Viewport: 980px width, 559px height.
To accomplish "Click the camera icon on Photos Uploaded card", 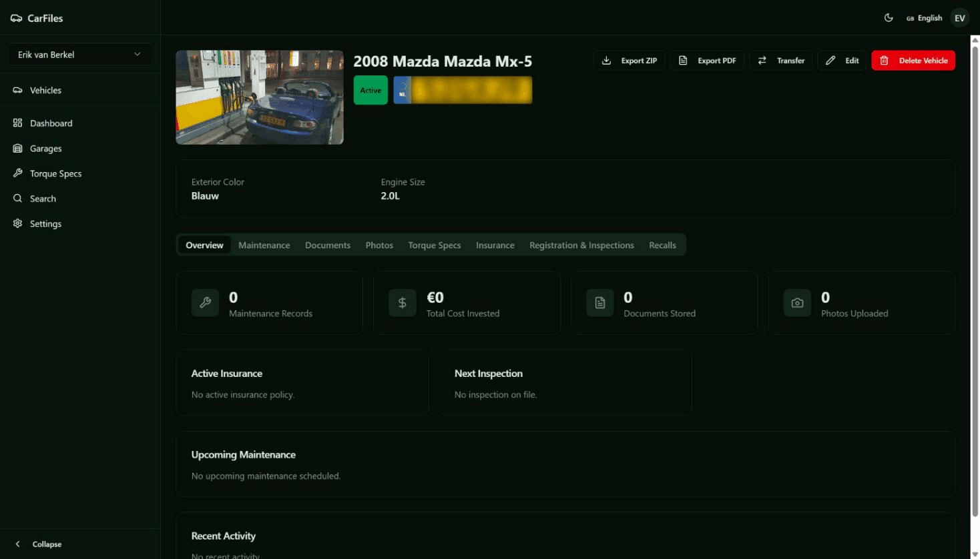I will coord(797,303).
